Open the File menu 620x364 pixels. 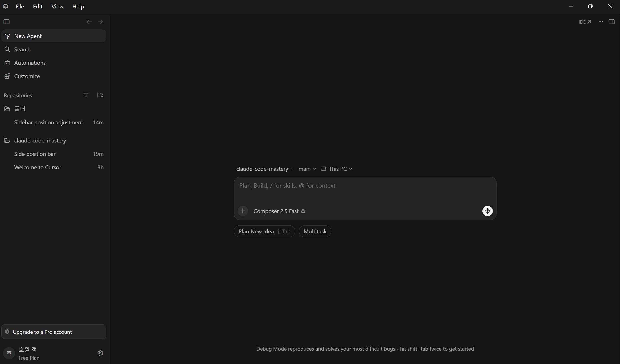click(20, 6)
